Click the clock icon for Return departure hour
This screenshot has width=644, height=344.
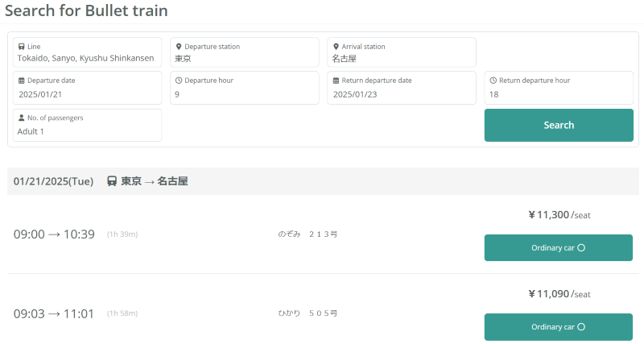[x=493, y=81]
